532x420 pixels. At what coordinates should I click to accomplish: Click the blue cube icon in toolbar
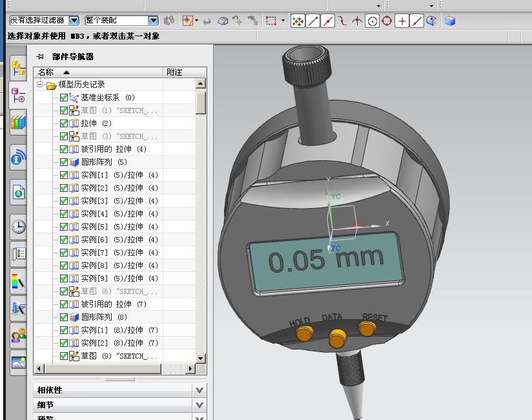tap(450, 21)
